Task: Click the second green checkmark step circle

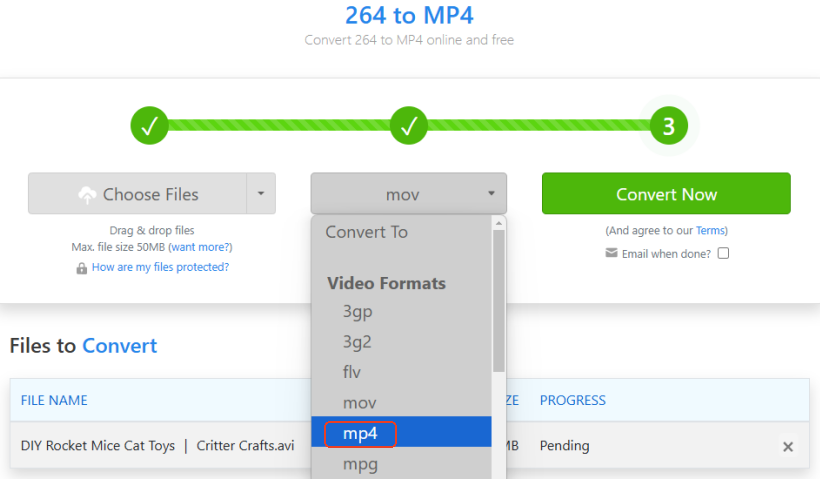Action: point(409,126)
